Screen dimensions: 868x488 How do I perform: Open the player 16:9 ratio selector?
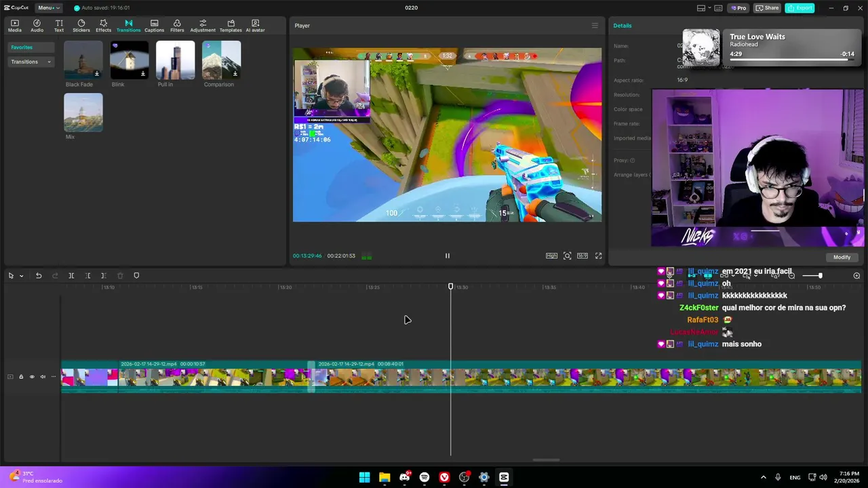point(583,256)
